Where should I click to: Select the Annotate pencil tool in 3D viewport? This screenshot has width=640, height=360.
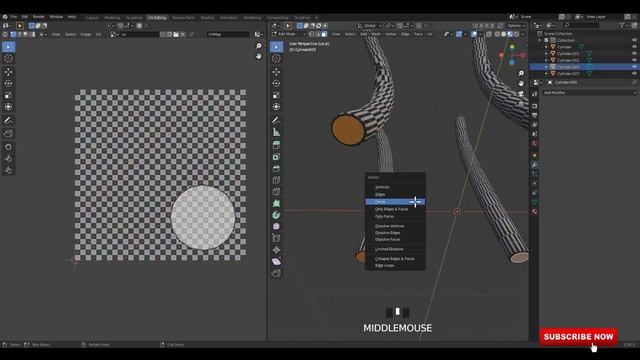[x=276, y=120]
